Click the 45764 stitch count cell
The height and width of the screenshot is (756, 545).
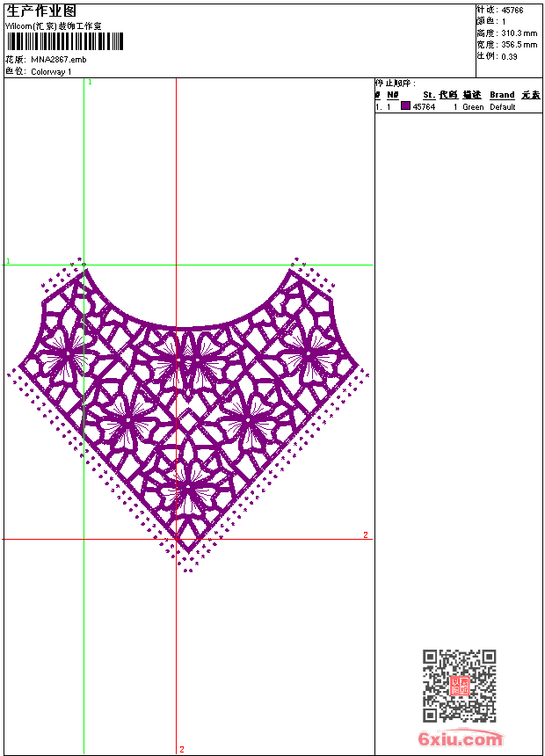pyautogui.click(x=424, y=107)
